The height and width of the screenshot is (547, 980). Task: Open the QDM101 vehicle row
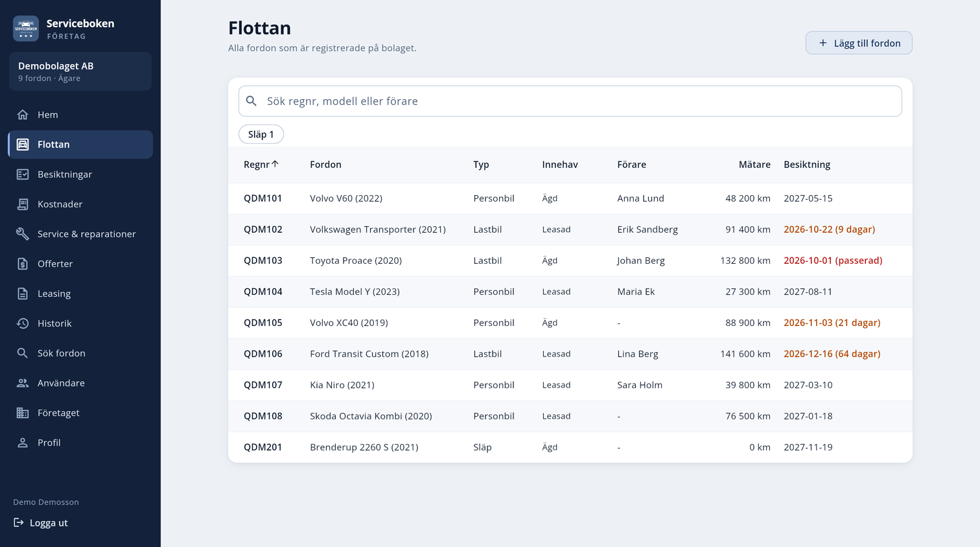click(570, 198)
